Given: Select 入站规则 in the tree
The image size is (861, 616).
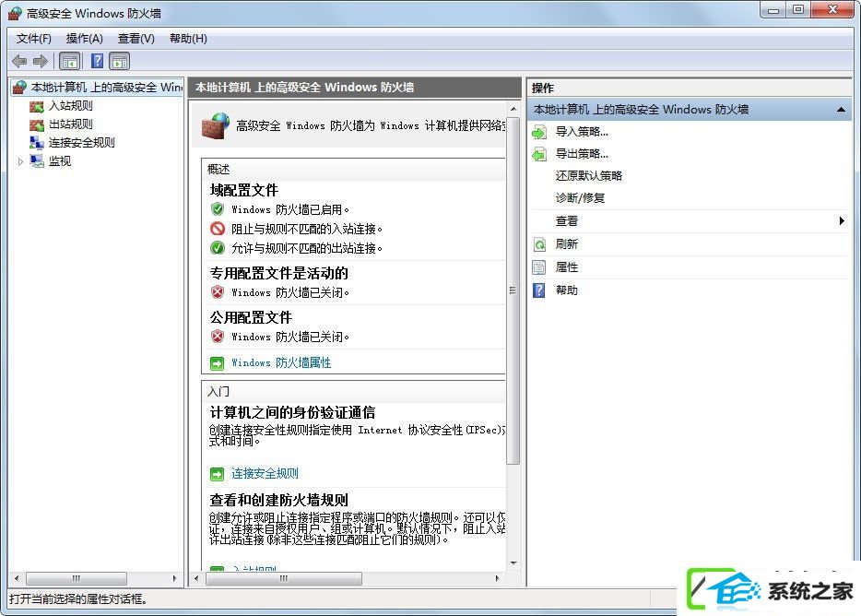Looking at the screenshot, I should (x=71, y=106).
